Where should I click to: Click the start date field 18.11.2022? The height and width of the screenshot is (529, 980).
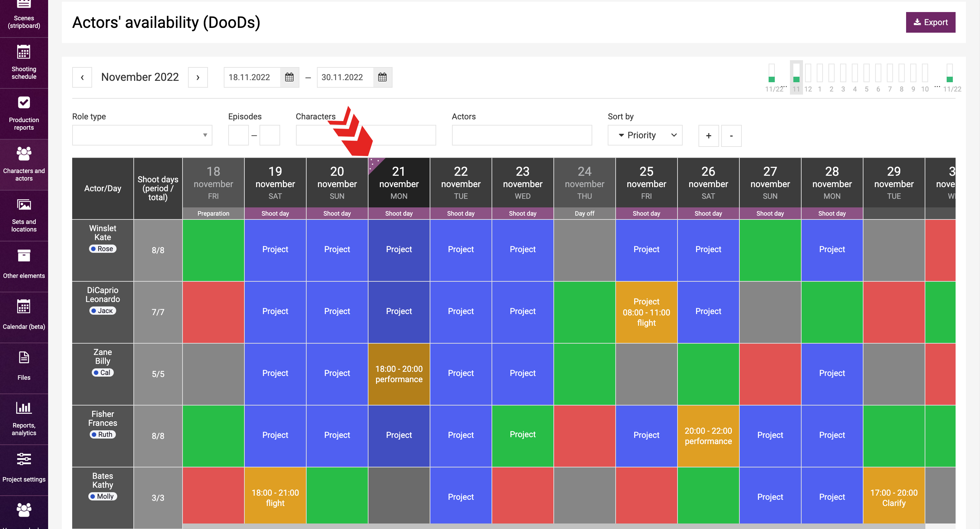(252, 77)
